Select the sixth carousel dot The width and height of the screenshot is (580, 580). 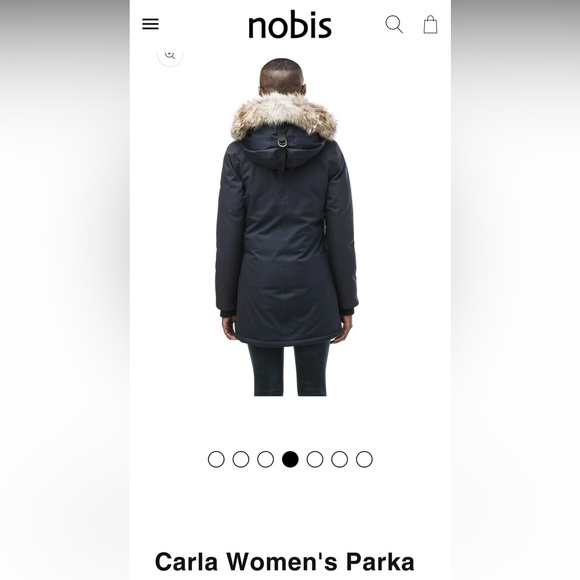(x=340, y=459)
